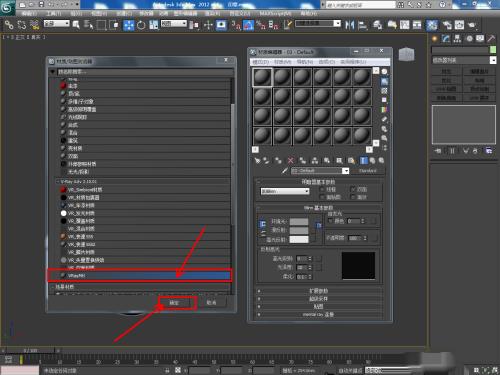Click Pin Stack icon in Modify panel
This screenshot has width=500, height=375.
[438, 151]
